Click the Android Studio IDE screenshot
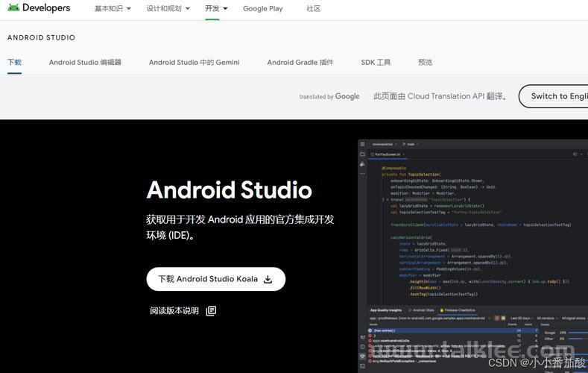 [x=473, y=256]
